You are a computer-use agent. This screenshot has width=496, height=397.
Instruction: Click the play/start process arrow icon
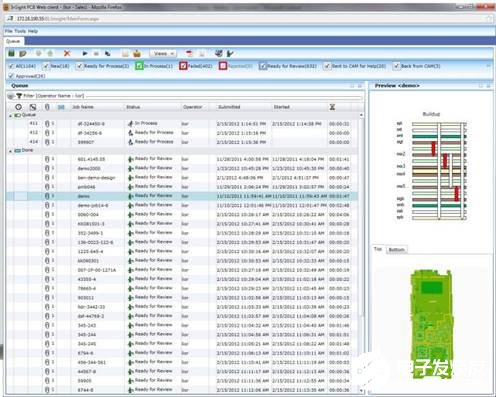pos(85,53)
